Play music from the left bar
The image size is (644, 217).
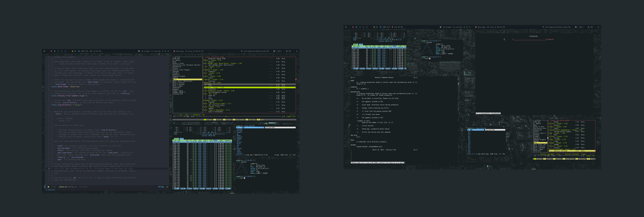(x=165, y=51)
